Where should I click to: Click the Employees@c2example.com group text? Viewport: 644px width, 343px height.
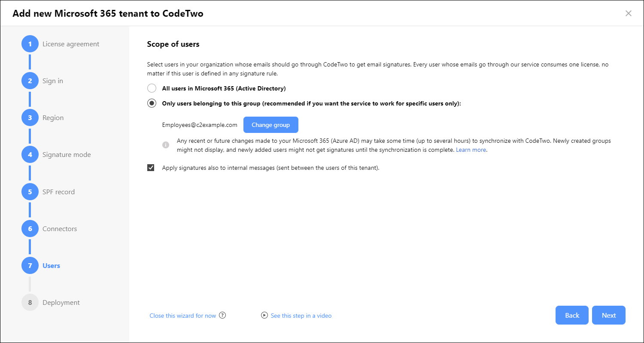(x=200, y=125)
